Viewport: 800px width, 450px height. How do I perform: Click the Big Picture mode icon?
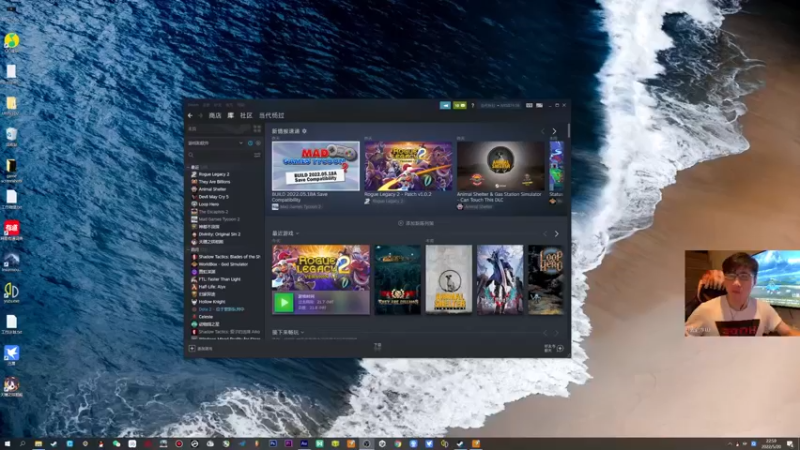(539, 106)
